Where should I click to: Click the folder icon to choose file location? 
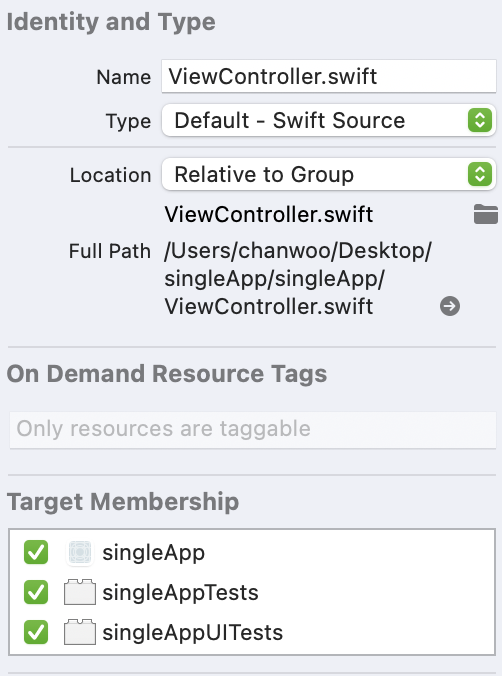click(486, 214)
